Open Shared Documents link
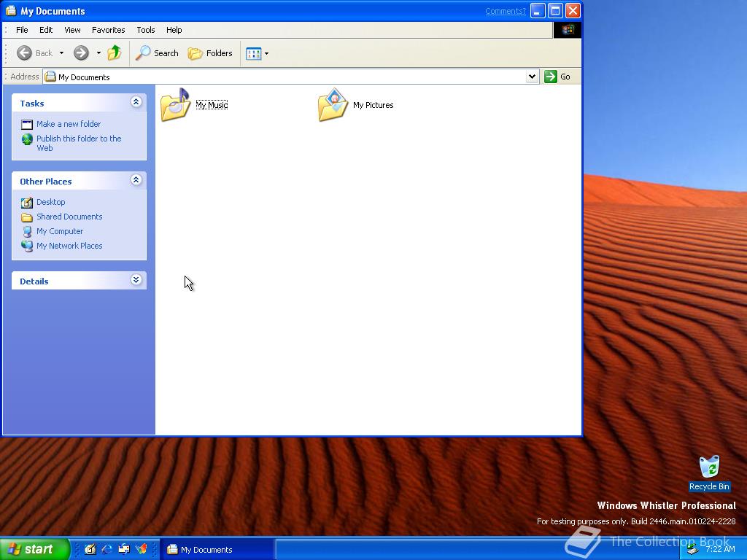 click(x=69, y=217)
